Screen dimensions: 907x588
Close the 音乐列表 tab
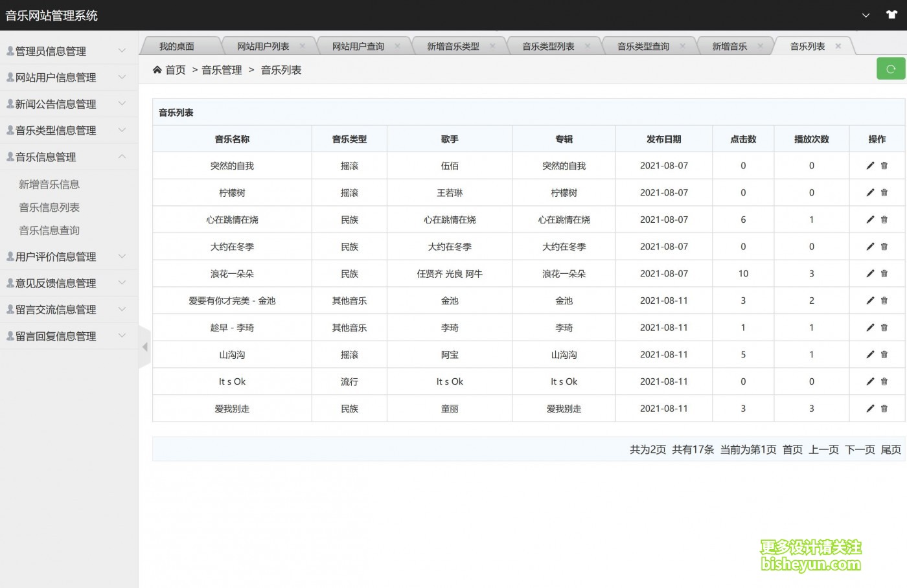pyautogui.click(x=838, y=46)
